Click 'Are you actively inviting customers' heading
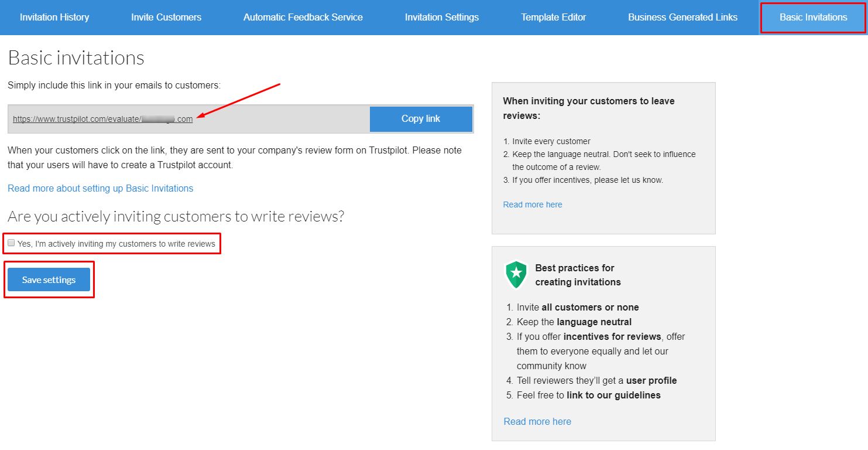This screenshot has height=450, width=868. 176,216
